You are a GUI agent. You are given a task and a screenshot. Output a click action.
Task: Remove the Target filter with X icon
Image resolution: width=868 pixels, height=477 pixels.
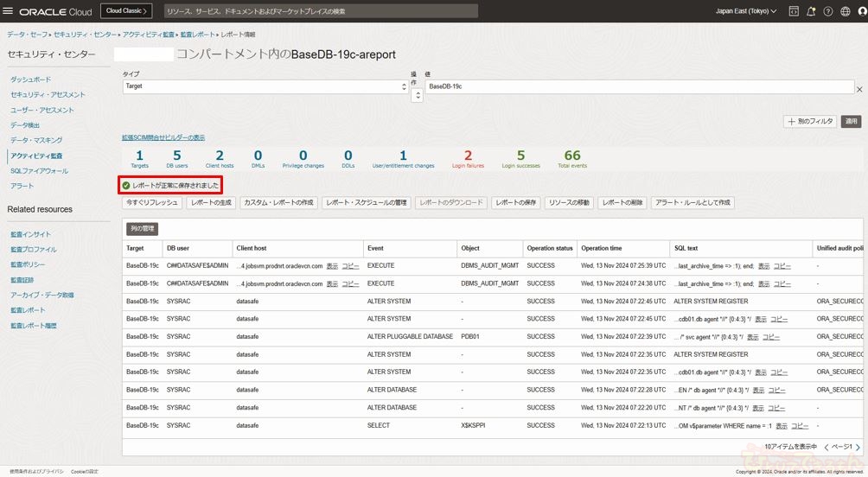pos(859,88)
